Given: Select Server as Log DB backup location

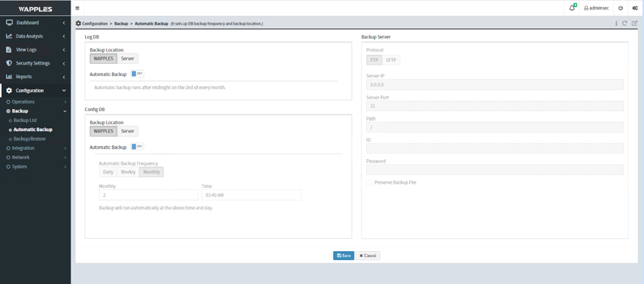Looking at the screenshot, I should pyautogui.click(x=128, y=58).
